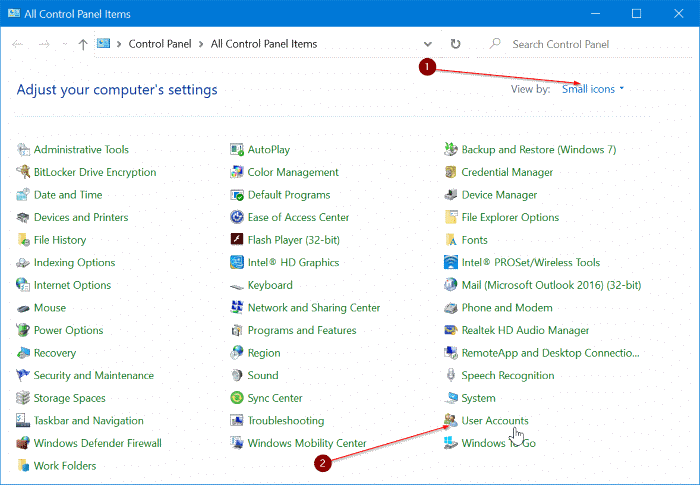The height and width of the screenshot is (485, 700).
Task: Open the Work Folders link
Action: [65, 465]
